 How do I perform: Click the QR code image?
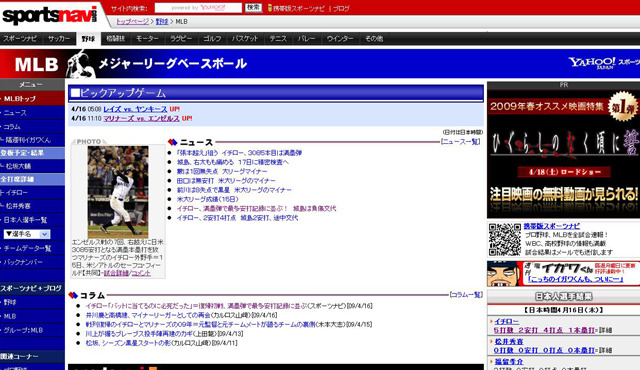tap(505, 239)
